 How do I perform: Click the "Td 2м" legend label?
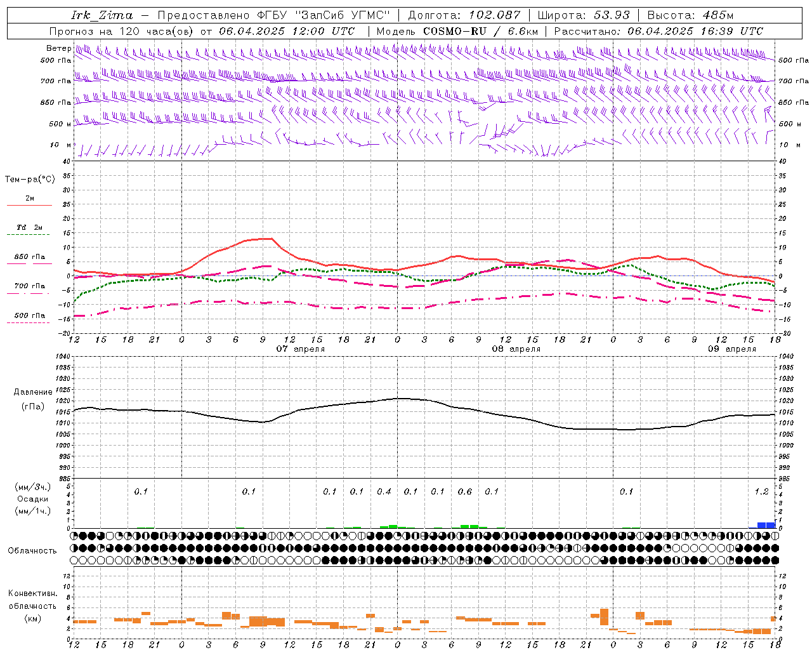coord(30,227)
